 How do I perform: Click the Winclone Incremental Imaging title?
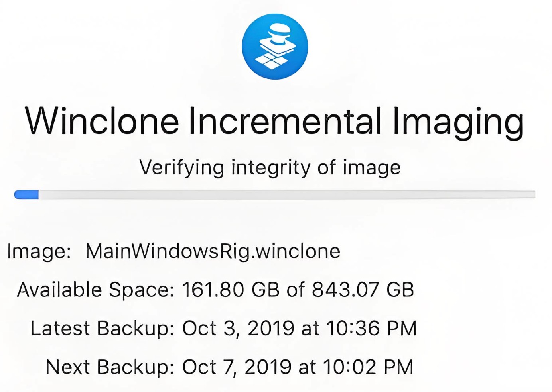click(x=274, y=122)
